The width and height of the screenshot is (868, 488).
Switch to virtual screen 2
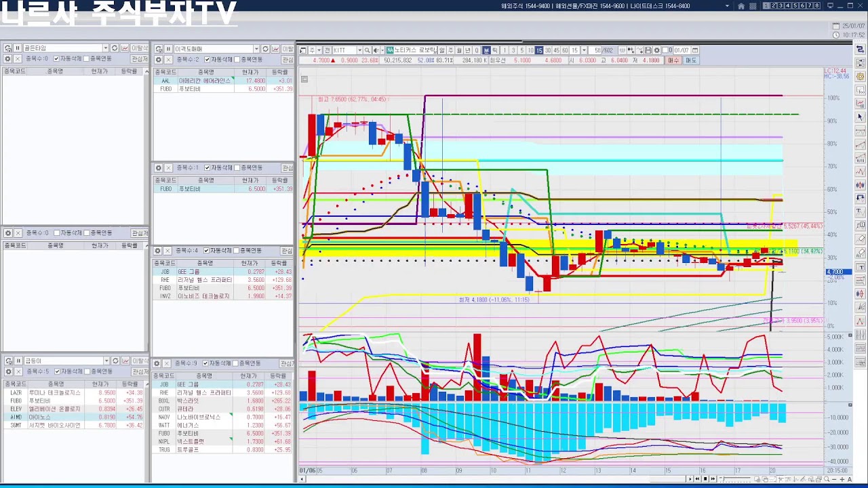774,6
